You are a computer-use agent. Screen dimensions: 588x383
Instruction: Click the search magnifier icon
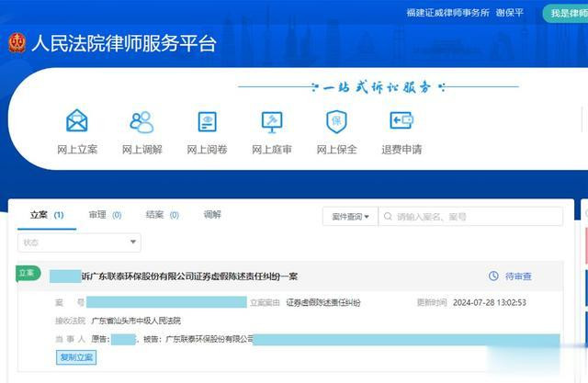(x=388, y=216)
